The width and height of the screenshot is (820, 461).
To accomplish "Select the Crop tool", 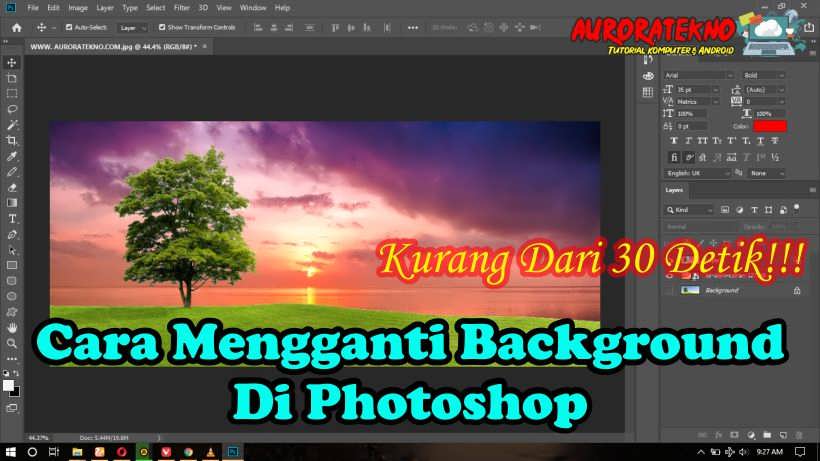I will point(12,140).
